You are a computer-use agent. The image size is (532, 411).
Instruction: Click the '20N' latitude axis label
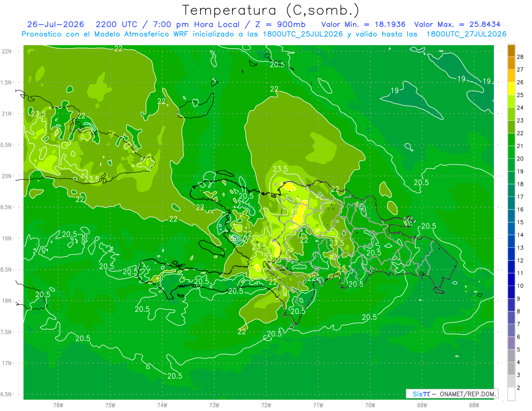click(7, 176)
